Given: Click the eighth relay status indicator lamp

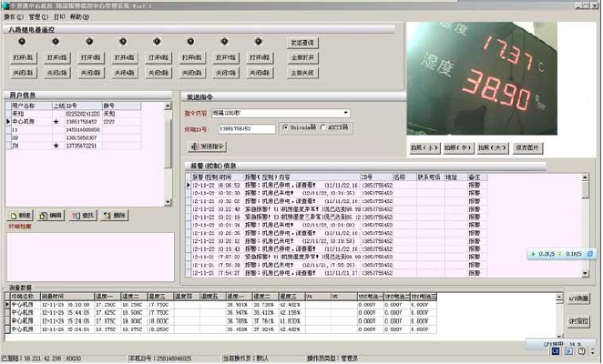Looking at the screenshot, I should [259, 42].
